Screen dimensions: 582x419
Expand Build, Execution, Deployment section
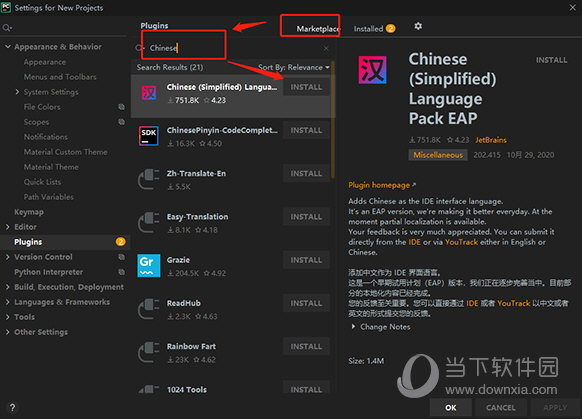click(7, 287)
